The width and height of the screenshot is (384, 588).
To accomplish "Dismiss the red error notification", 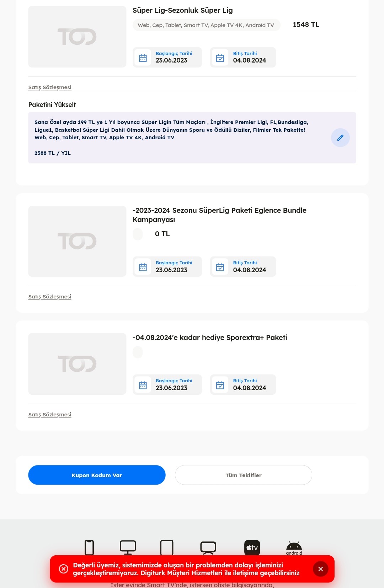I will 320,569.
